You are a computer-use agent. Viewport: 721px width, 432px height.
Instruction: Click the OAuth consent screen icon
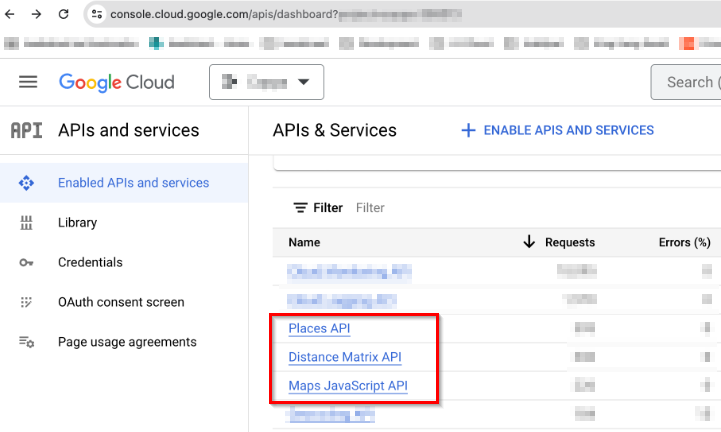pyautogui.click(x=26, y=302)
